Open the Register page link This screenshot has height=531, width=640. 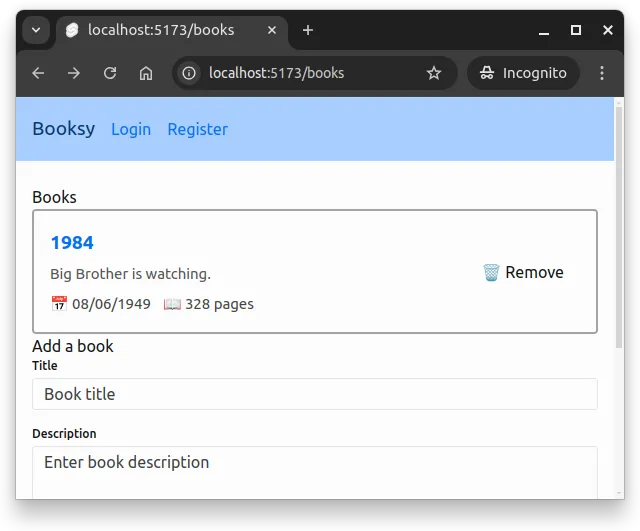point(197,129)
